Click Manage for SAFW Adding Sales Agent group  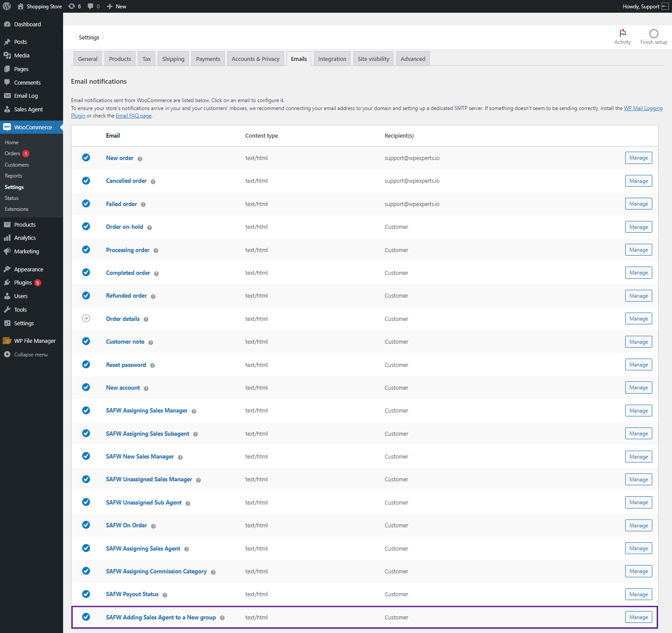(x=638, y=617)
